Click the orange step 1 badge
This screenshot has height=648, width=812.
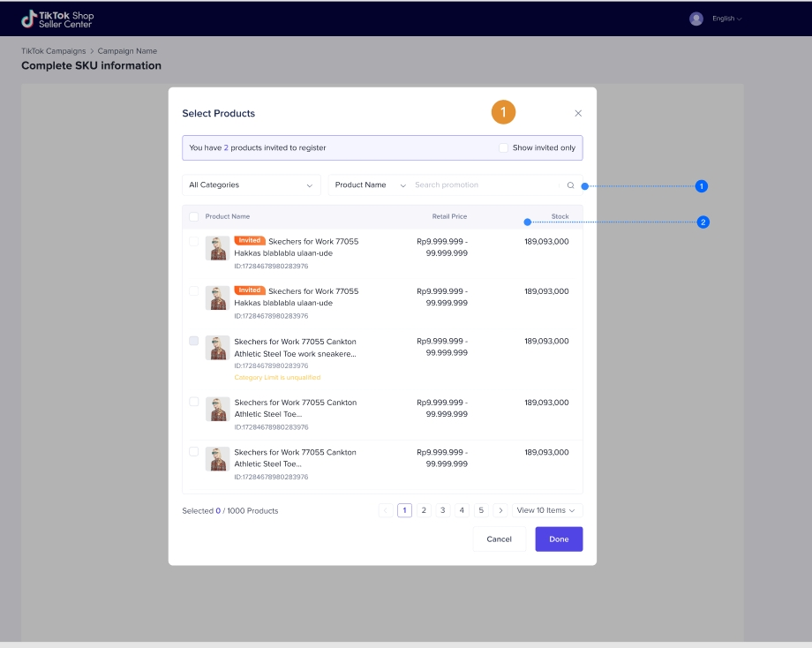point(503,112)
